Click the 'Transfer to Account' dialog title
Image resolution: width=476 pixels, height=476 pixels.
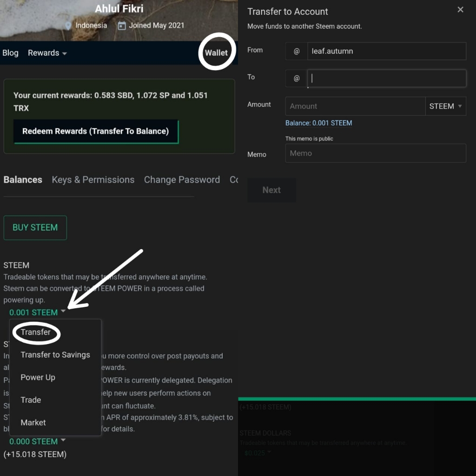[x=287, y=12]
